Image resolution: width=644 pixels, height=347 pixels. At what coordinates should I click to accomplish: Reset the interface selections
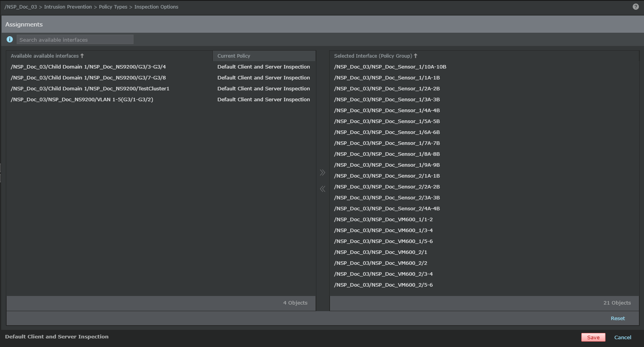coord(618,318)
